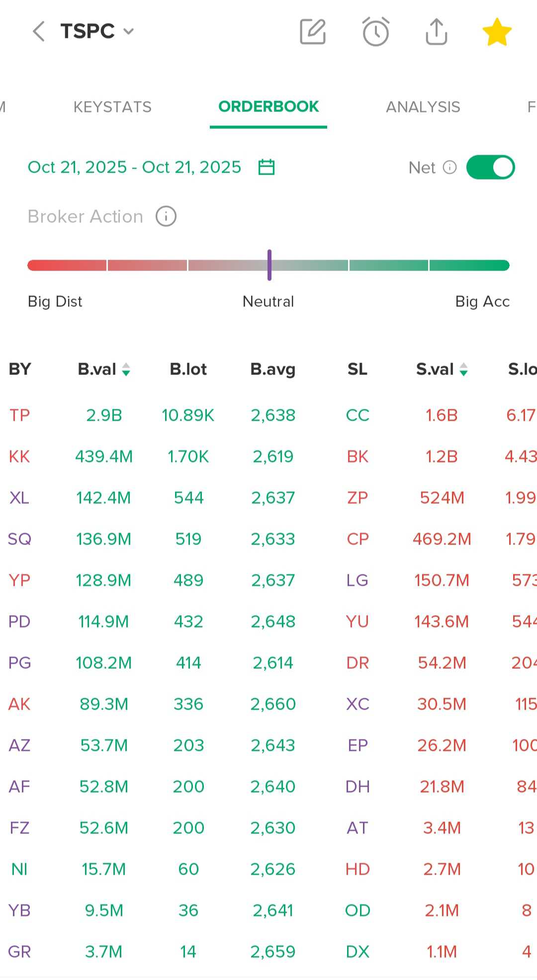Tap the CC seller broker code

click(358, 415)
